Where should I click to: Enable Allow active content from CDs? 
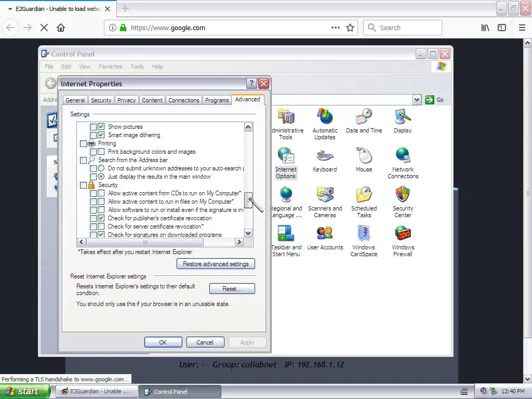point(101,193)
